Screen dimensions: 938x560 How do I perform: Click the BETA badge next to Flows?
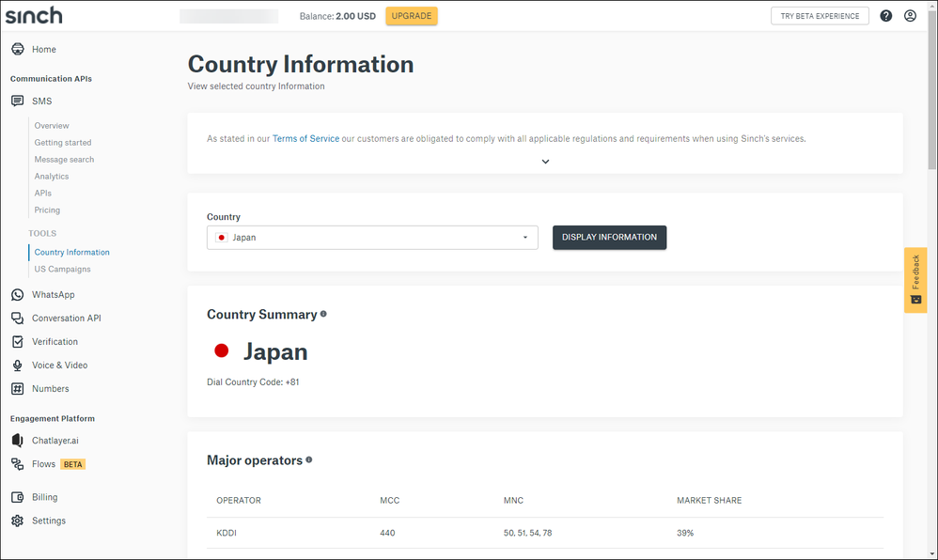coord(73,464)
